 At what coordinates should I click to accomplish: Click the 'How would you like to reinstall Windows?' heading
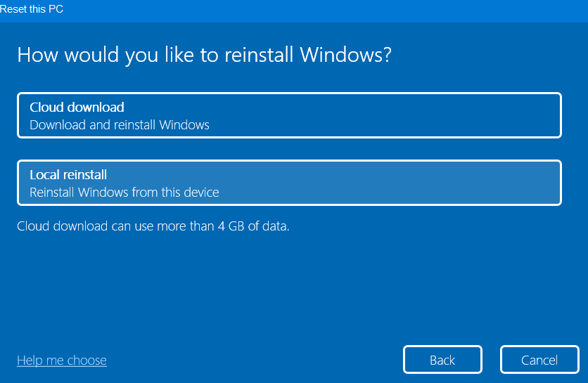point(204,56)
